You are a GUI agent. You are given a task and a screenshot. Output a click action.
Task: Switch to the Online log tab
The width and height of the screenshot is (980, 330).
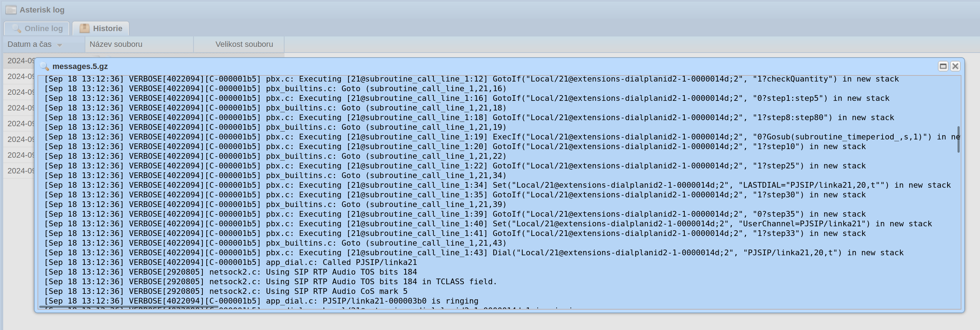(x=37, y=29)
